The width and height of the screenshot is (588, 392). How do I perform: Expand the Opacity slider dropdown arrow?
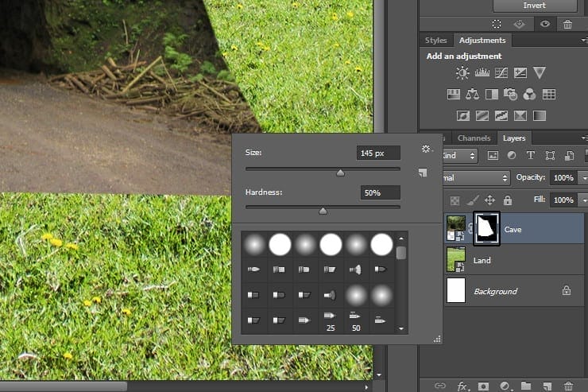[583, 178]
